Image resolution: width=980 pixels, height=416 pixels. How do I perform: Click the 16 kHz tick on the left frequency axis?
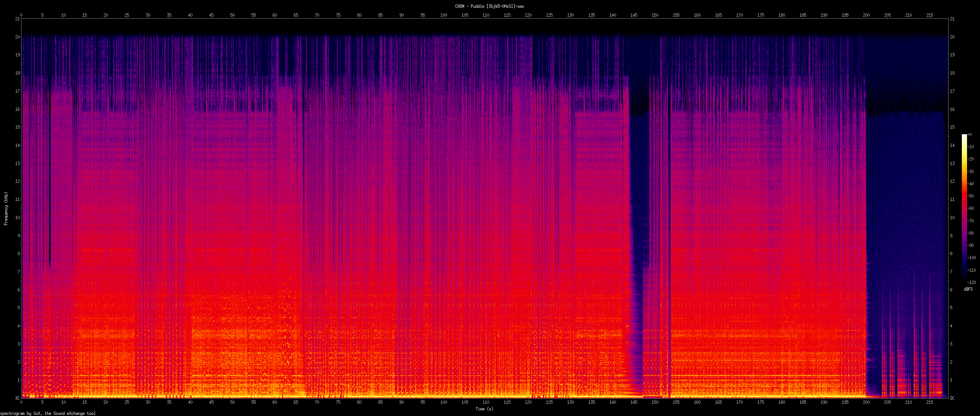click(x=17, y=109)
